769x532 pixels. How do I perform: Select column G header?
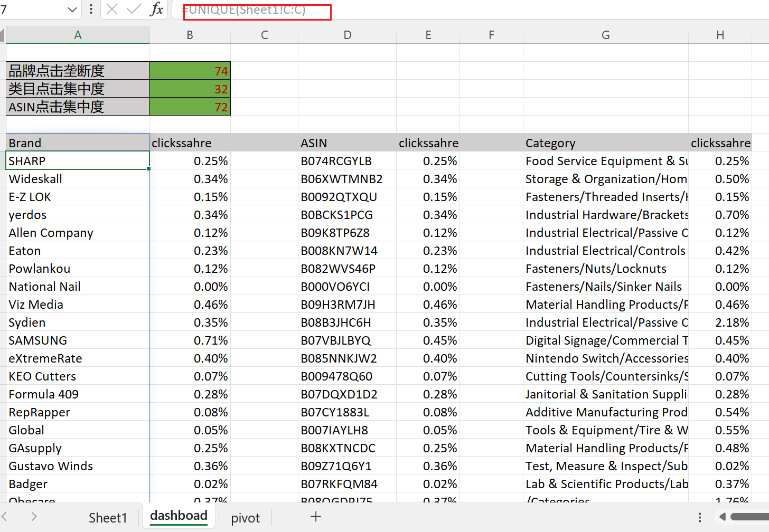[x=606, y=35]
